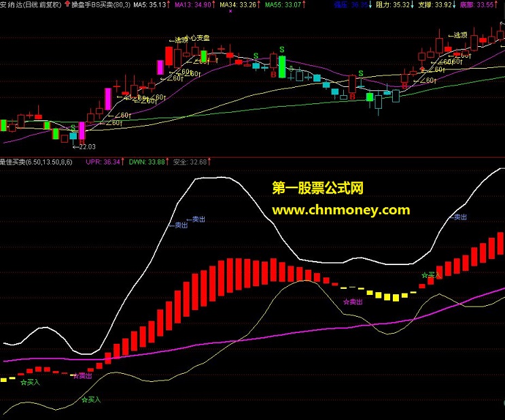Image resolution: width=505 pixels, height=420 pixels.
Task: Click the S marker above the tall green candle
Action: (282, 50)
